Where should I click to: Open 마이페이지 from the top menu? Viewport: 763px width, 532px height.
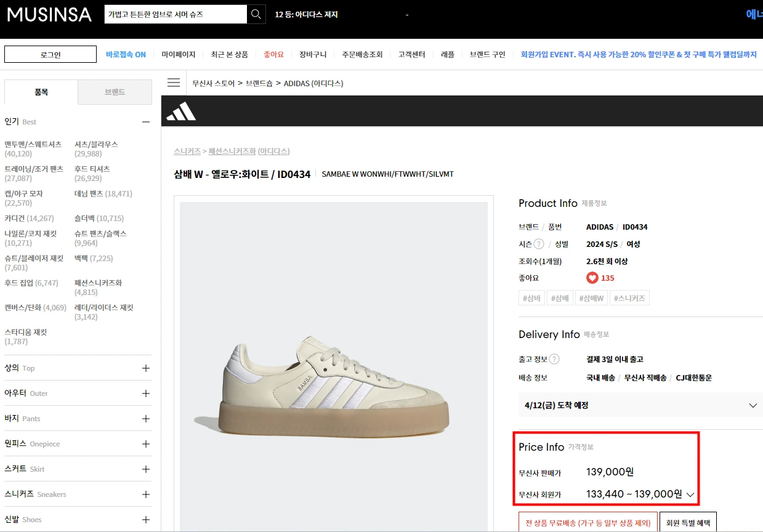pos(179,54)
